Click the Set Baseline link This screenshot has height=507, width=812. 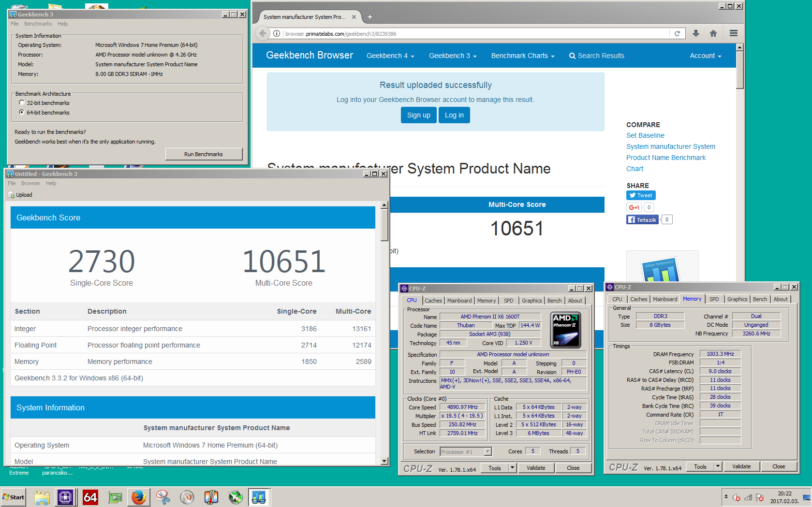click(x=645, y=135)
